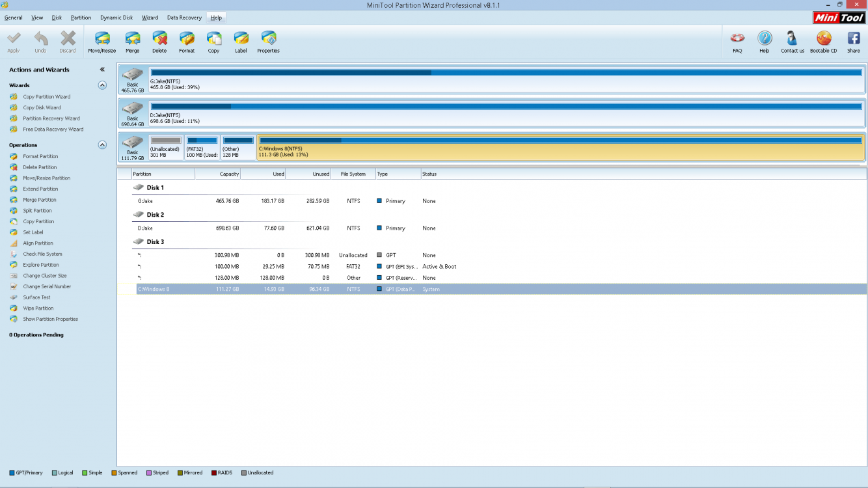Sort by the Capacity column header
The height and width of the screenshot is (488, 868).
tap(218, 174)
